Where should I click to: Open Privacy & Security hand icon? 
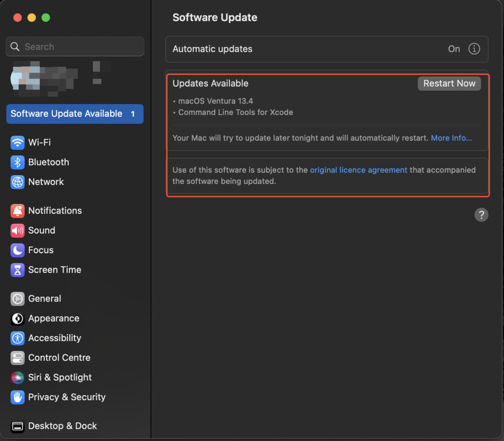pos(17,397)
